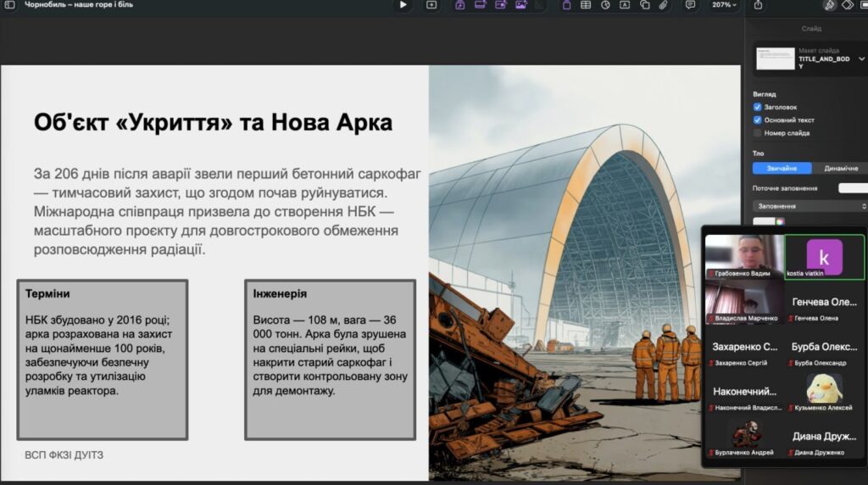This screenshot has width=868, height=485.
Task: Uncheck the Заголовок checkbox
Action: point(758,108)
